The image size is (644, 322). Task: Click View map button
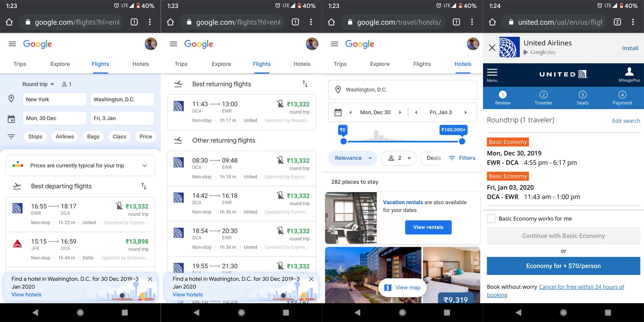(402, 287)
